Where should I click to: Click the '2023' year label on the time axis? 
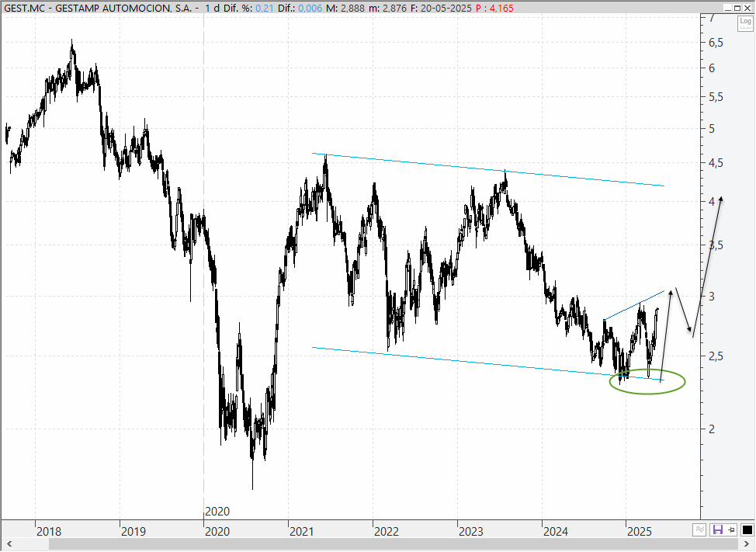coord(470,531)
